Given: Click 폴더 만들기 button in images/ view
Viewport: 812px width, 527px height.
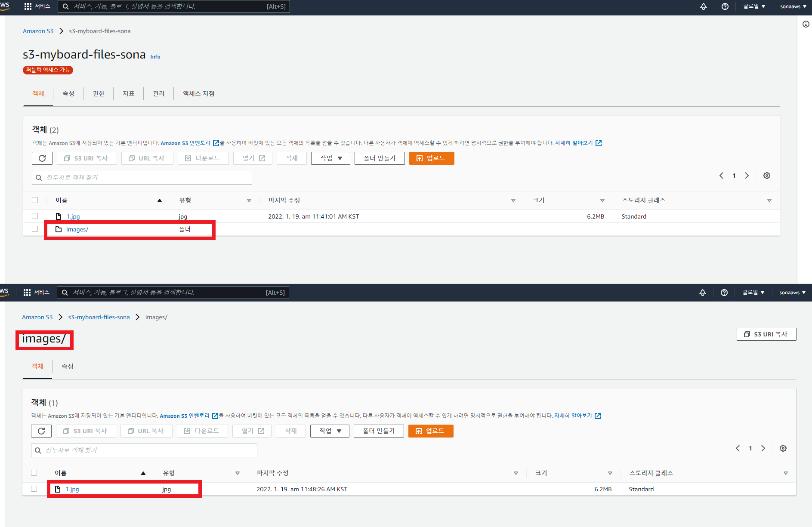Looking at the screenshot, I should [x=379, y=431].
